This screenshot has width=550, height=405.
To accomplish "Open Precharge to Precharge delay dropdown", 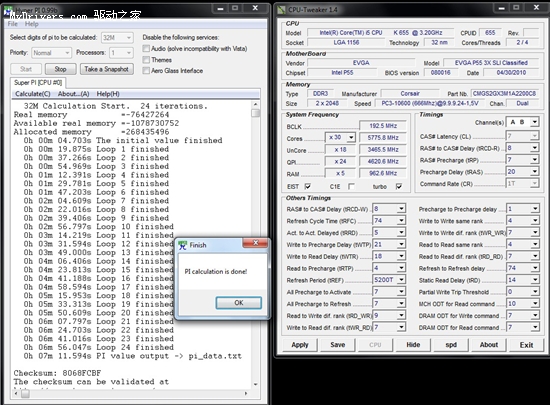I will (x=534, y=209).
